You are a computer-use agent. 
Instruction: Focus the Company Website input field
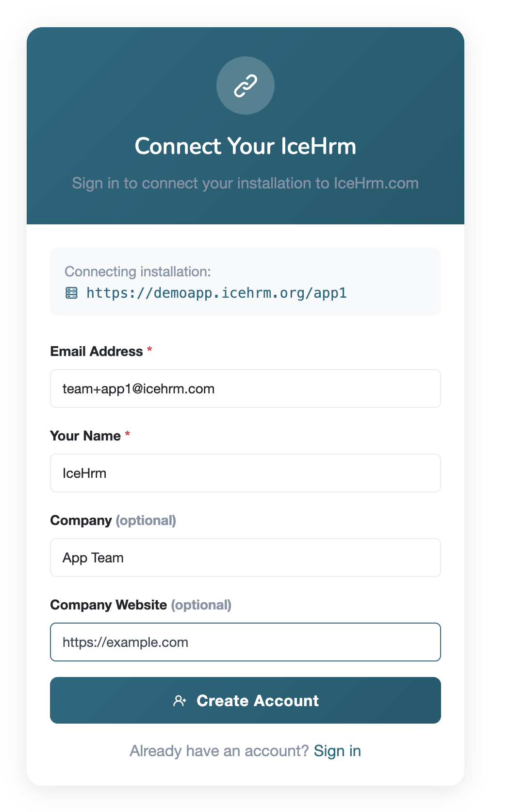coord(246,642)
